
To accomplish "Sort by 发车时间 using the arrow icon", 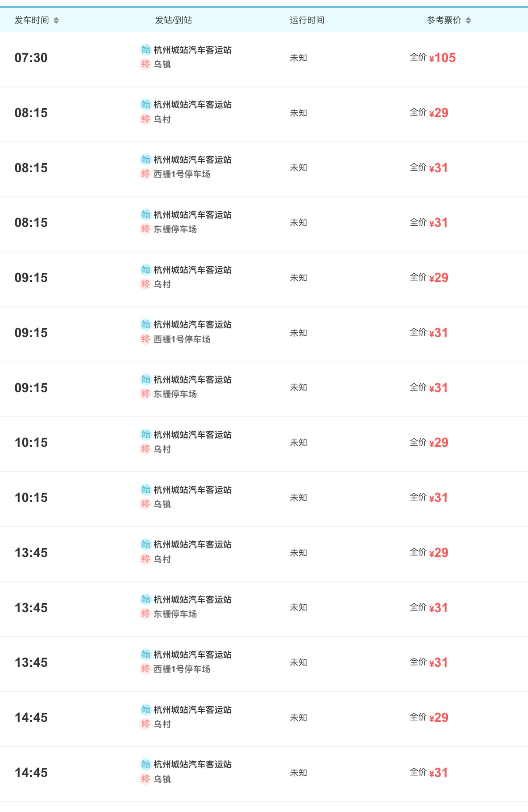I will [56, 21].
